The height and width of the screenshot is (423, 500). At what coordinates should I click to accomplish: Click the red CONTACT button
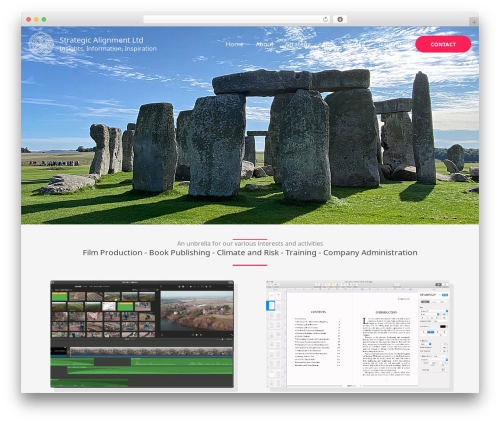[x=443, y=44]
